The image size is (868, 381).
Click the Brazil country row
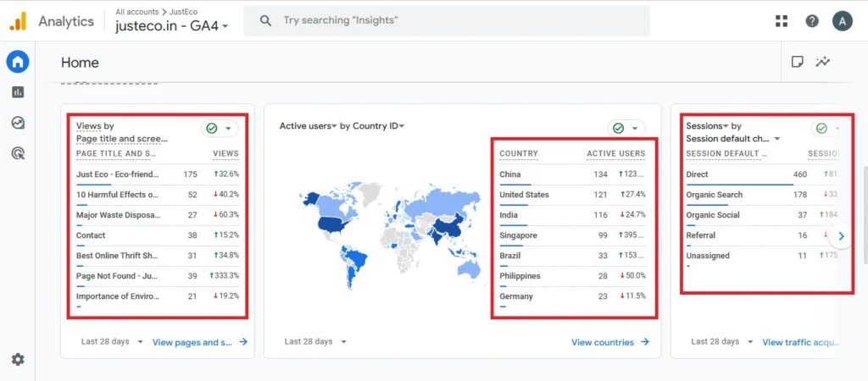[x=572, y=256]
